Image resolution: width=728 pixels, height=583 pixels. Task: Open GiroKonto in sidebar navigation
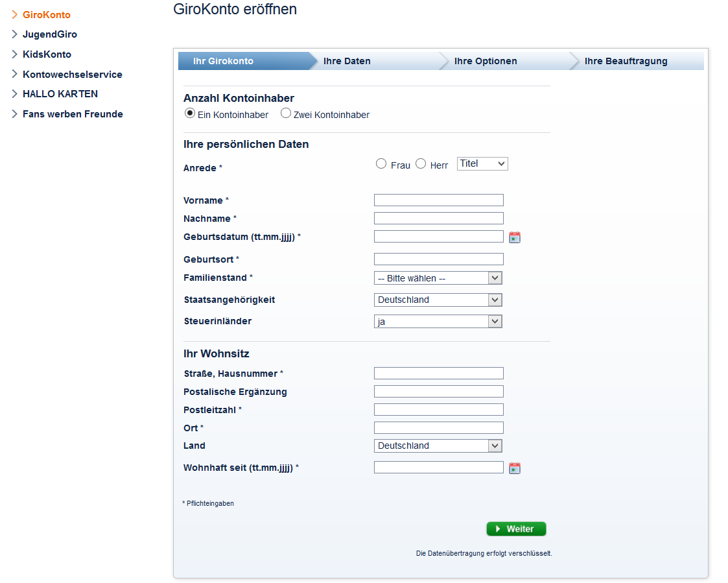click(x=47, y=15)
